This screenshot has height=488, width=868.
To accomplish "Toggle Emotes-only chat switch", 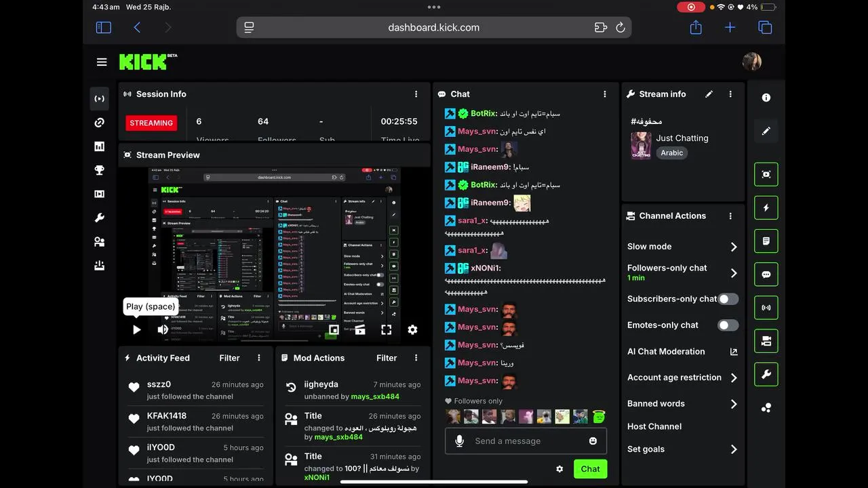I will [728, 325].
